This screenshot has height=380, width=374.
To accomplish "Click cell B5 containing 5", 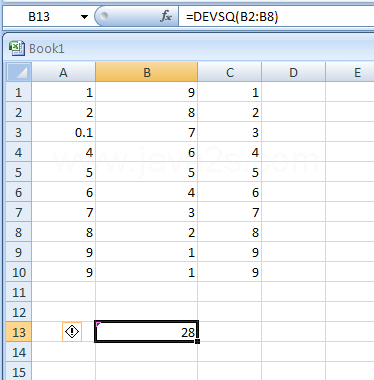I will pos(147,172).
